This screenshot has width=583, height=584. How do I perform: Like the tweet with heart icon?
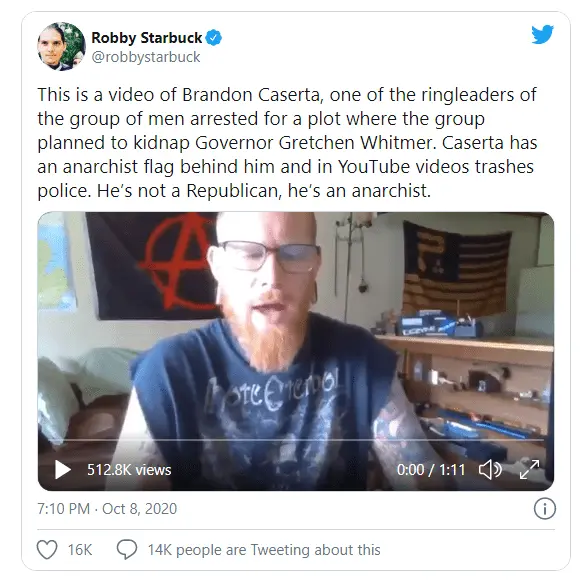[x=47, y=550]
